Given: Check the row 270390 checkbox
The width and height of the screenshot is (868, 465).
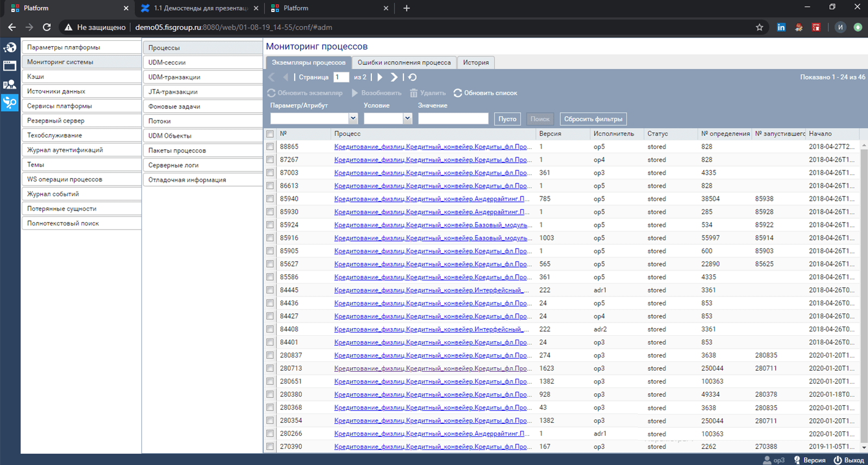Looking at the screenshot, I should [270, 447].
